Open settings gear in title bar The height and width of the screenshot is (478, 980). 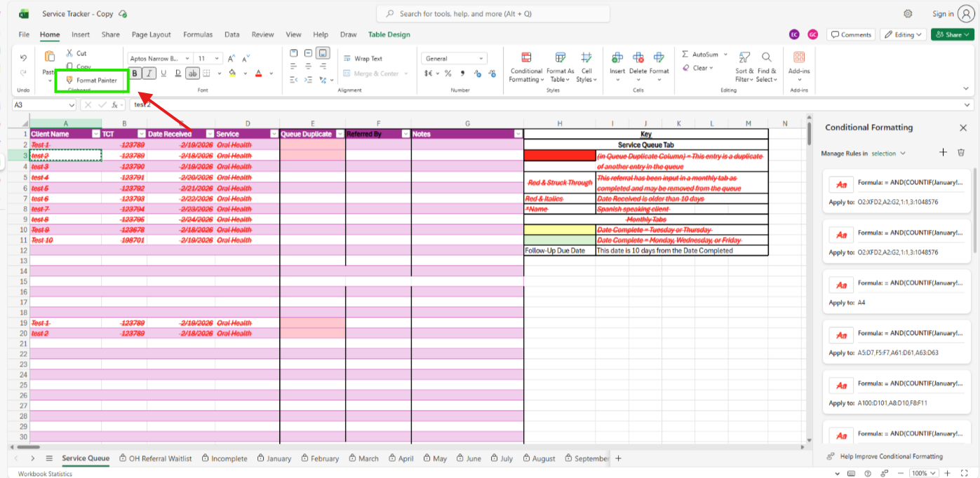pos(908,13)
